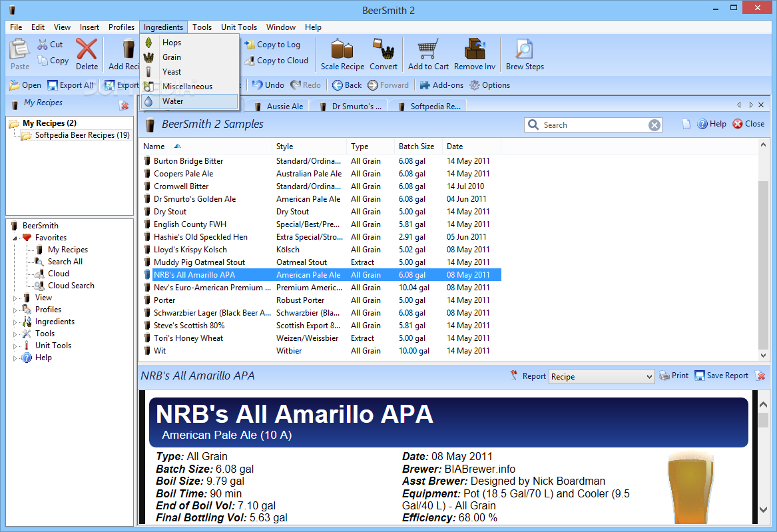Open the File menu

[x=16, y=27]
